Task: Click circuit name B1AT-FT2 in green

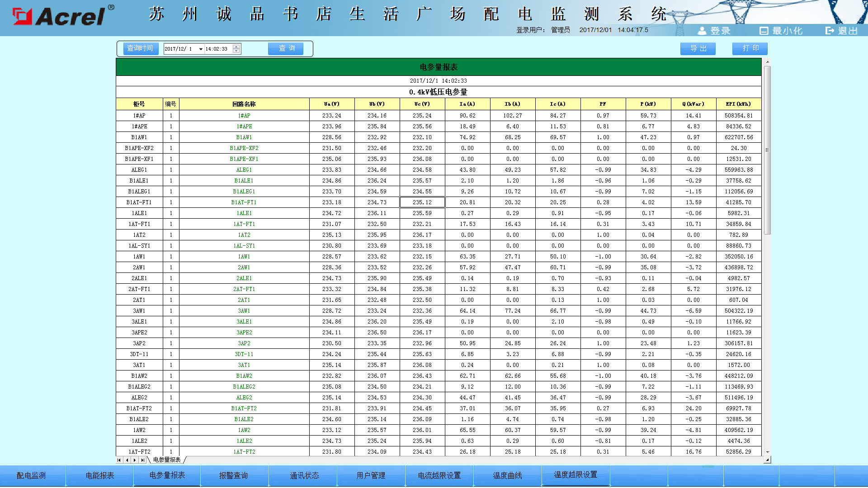Action: [x=244, y=408]
